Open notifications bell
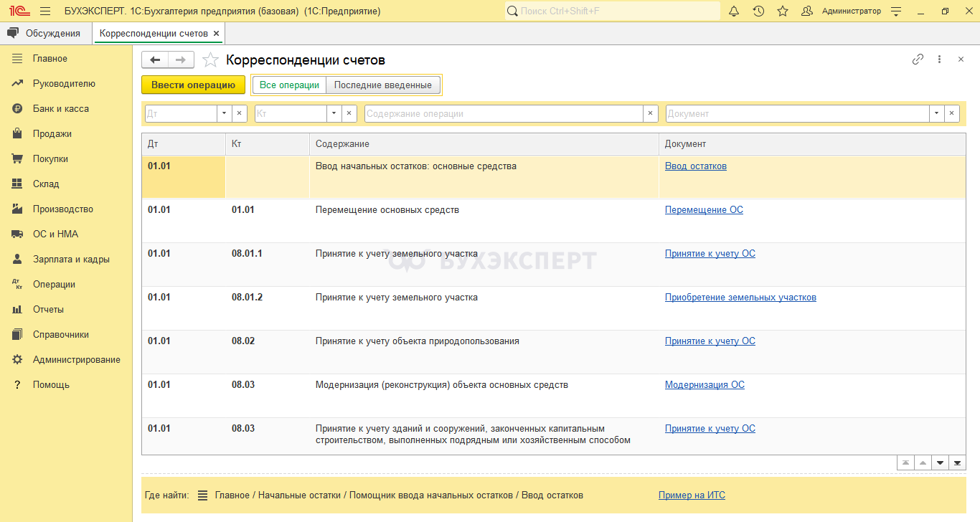 [734, 11]
